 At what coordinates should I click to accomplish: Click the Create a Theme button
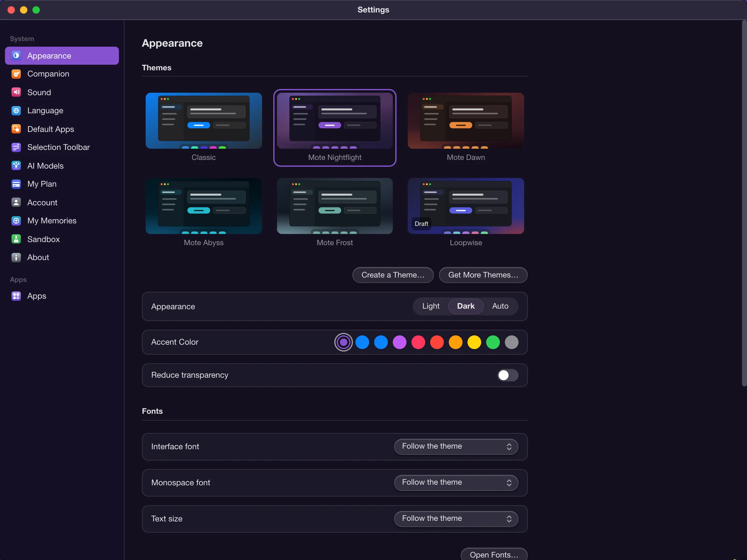click(393, 275)
